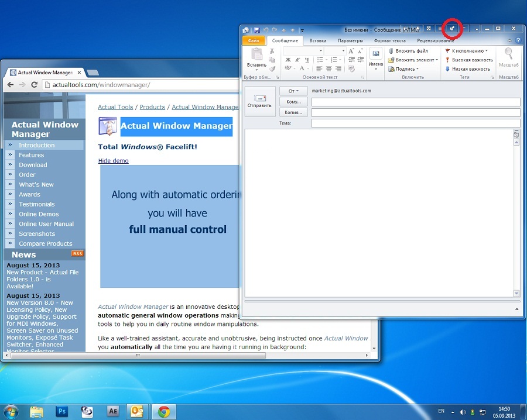This screenshot has width=527, height=420.
Task: Click the Chrome horizontal scrollbar thumb
Action: [x=138, y=355]
